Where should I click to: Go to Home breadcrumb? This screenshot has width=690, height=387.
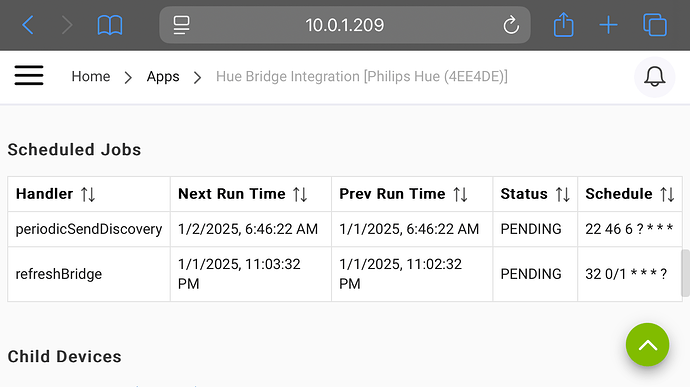[91, 77]
